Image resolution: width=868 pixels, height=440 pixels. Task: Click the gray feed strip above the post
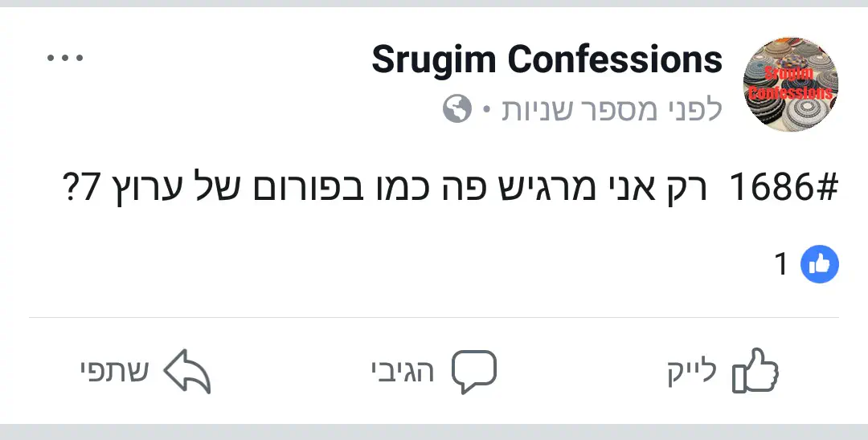click(434, 4)
